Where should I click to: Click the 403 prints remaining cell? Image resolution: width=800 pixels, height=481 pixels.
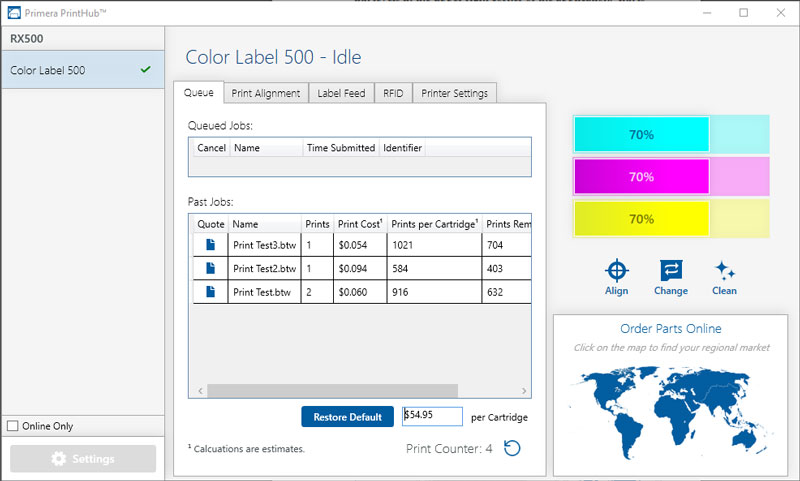point(507,268)
